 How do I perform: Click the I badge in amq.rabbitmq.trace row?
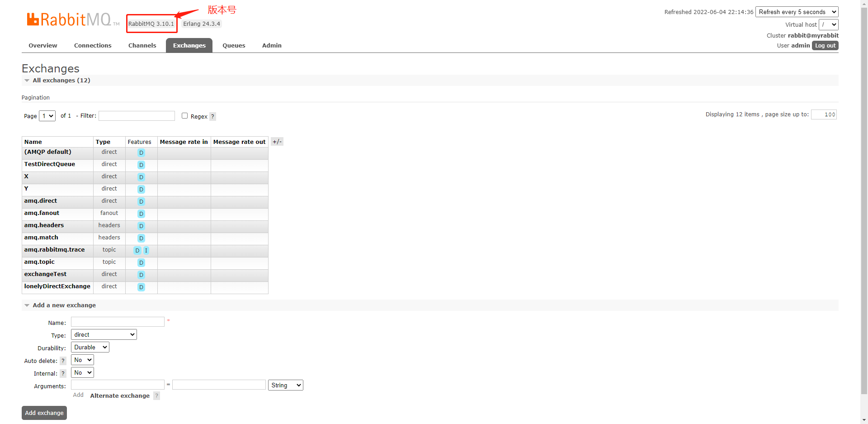point(146,251)
